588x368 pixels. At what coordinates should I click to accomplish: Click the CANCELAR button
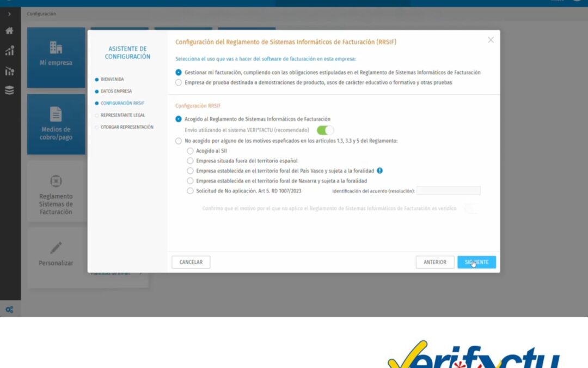(x=191, y=262)
